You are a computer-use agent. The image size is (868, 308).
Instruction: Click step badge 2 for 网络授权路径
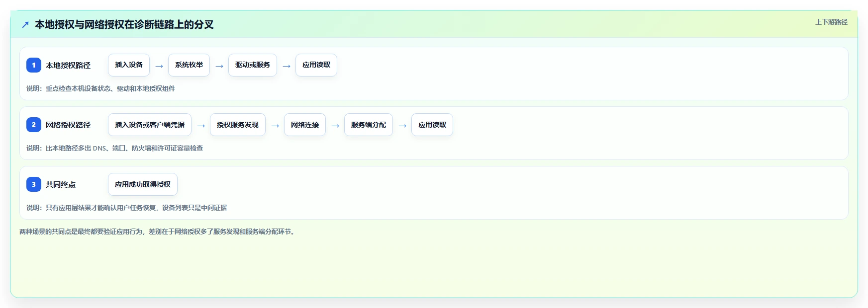[x=34, y=125]
